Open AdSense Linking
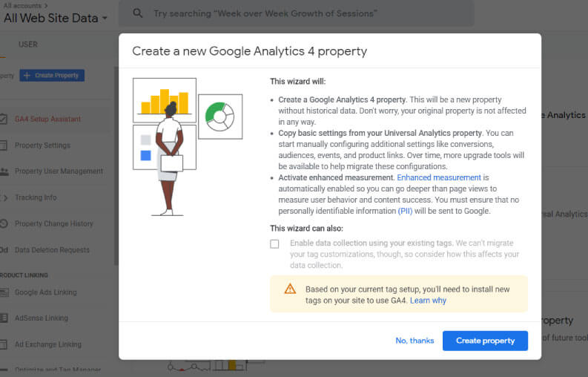 pos(42,318)
